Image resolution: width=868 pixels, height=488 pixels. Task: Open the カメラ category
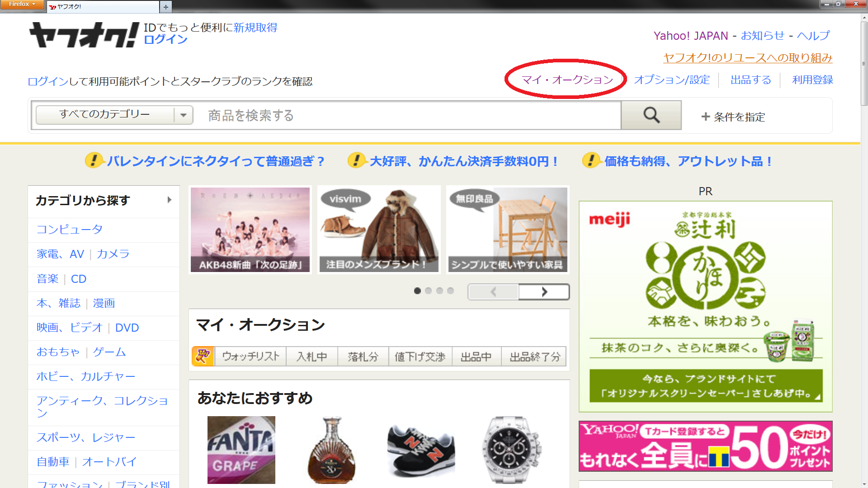[x=113, y=254]
